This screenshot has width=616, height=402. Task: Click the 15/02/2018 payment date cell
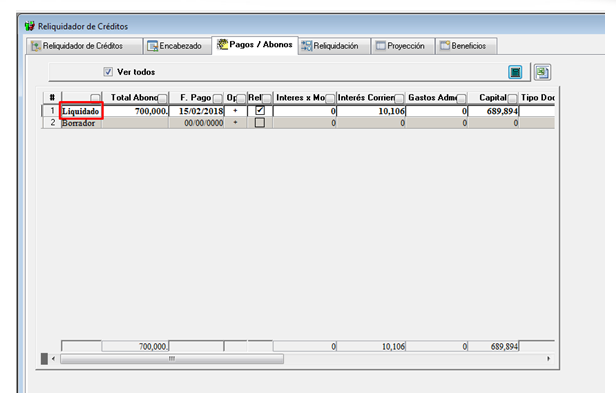(196, 111)
